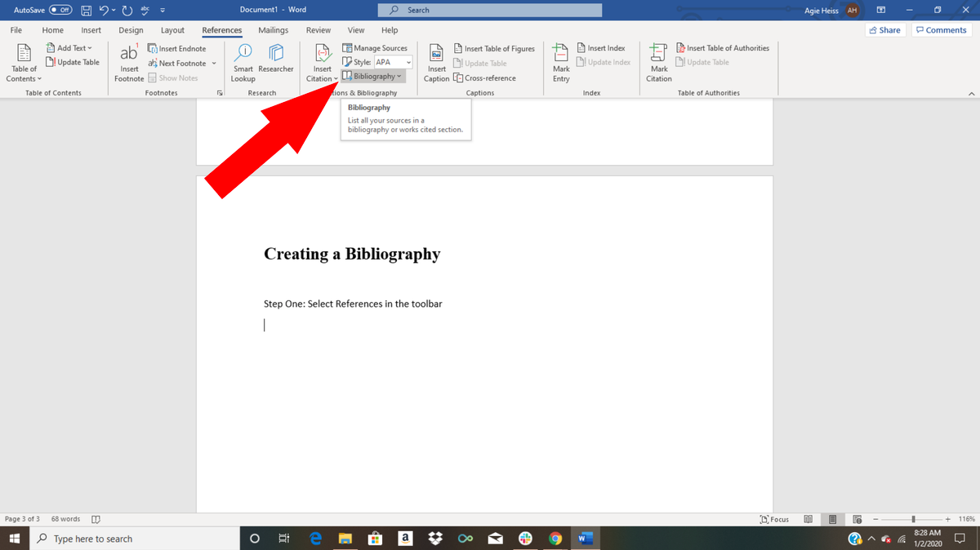Switch to Print Layout view in status bar
Viewport: 980px width, 550px height.
point(832,519)
